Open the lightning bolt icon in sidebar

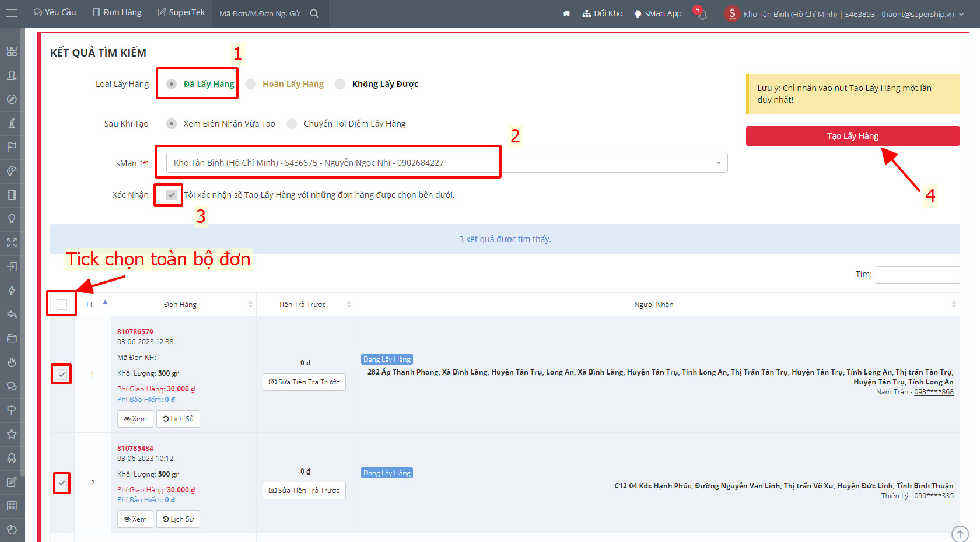point(12,291)
